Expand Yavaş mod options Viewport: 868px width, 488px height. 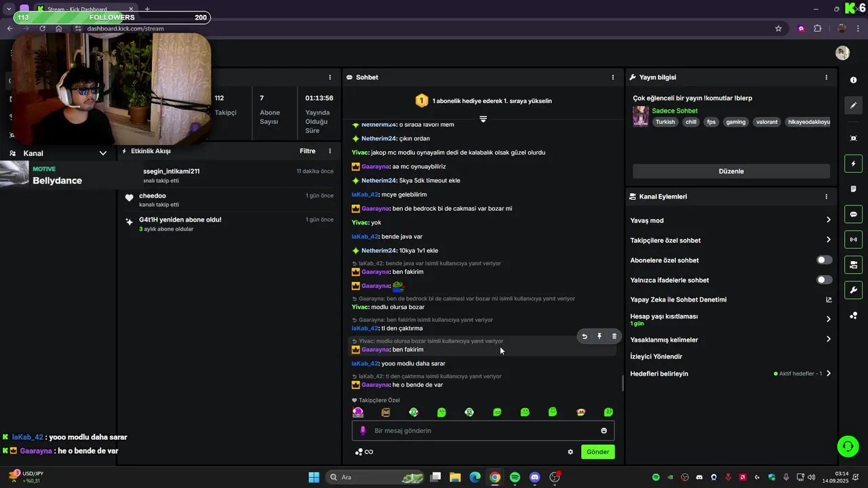828,220
